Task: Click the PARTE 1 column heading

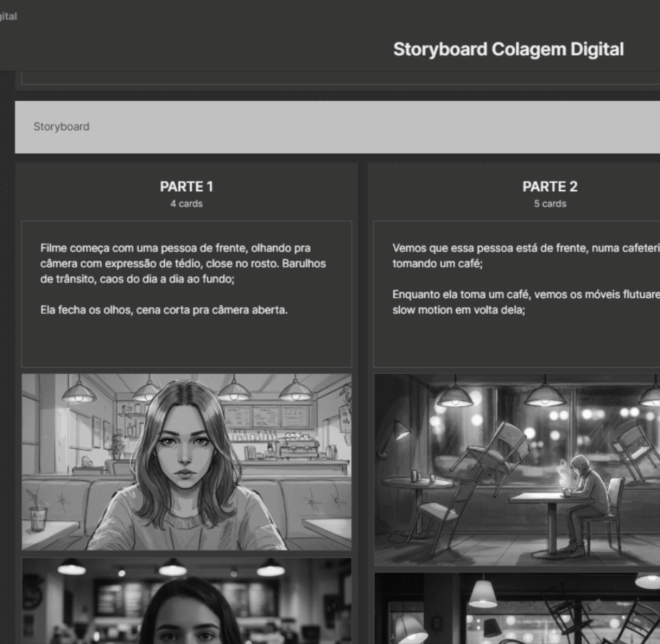Action: click(x=187, y=187)
